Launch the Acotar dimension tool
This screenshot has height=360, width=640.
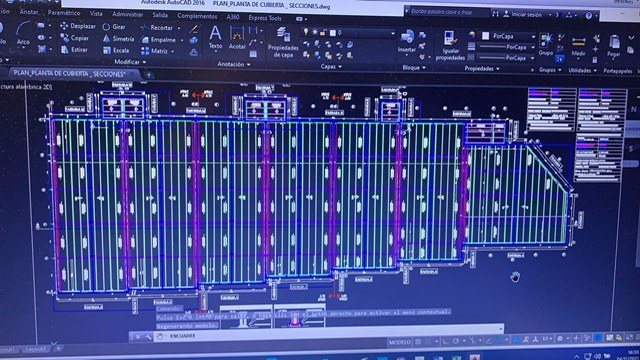click(x=237, y=38)
